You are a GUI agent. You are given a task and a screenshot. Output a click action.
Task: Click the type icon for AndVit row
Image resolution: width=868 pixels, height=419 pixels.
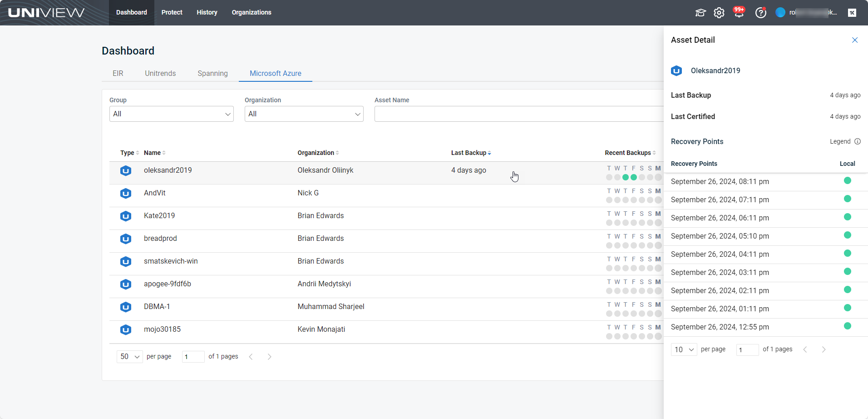(126, 193)
